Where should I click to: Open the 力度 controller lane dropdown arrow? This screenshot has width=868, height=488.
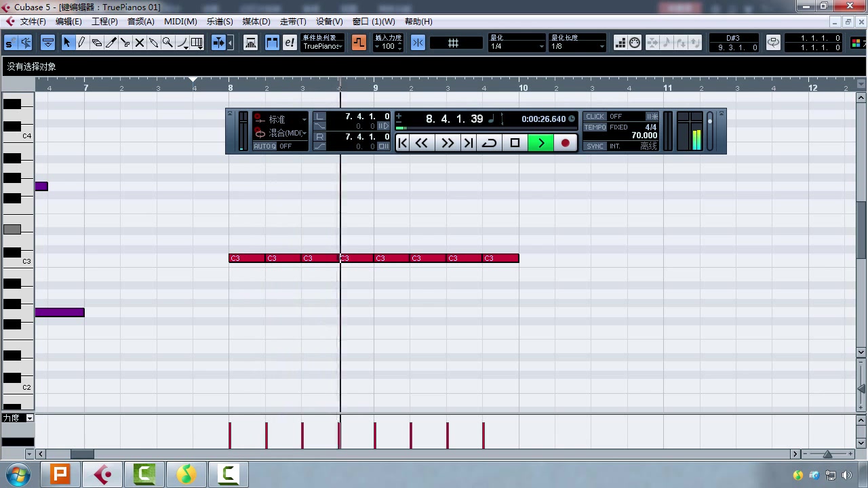coord(29,418)
